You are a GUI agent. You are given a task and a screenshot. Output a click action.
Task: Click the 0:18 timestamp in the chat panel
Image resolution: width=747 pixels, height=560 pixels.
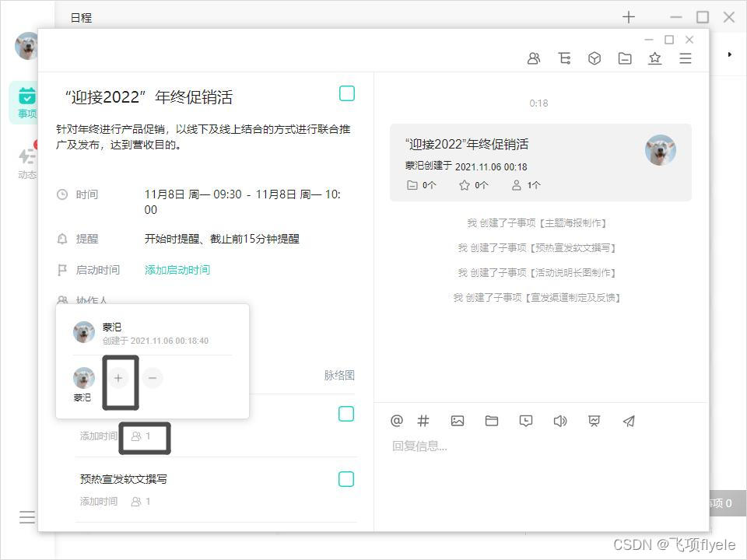538,103
